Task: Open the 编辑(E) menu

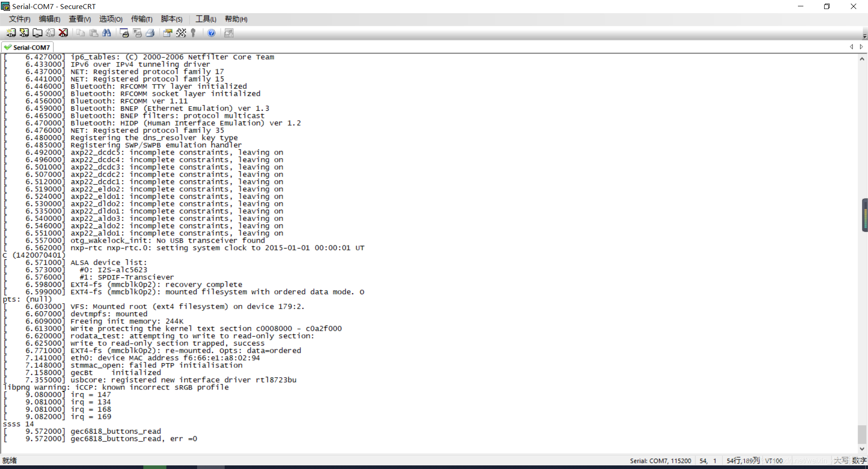Action: 49,19
